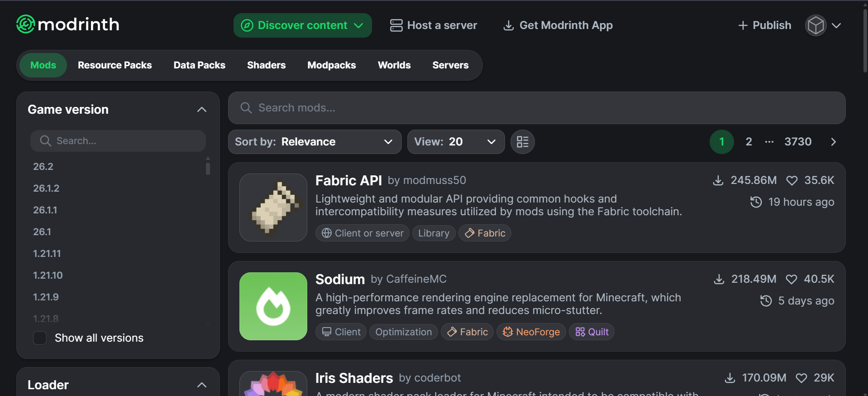Switch to the Mods tab
The width and height of the screenshot is (868, 396).
click(43, 65)
